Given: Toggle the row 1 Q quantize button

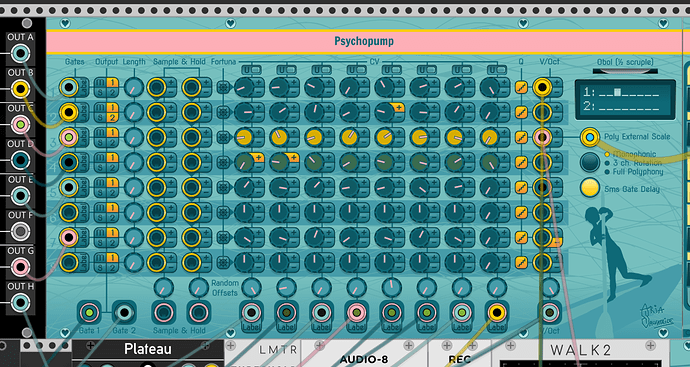Looking at the screenshot, I should pyautogui.click(x=521, y=87).
